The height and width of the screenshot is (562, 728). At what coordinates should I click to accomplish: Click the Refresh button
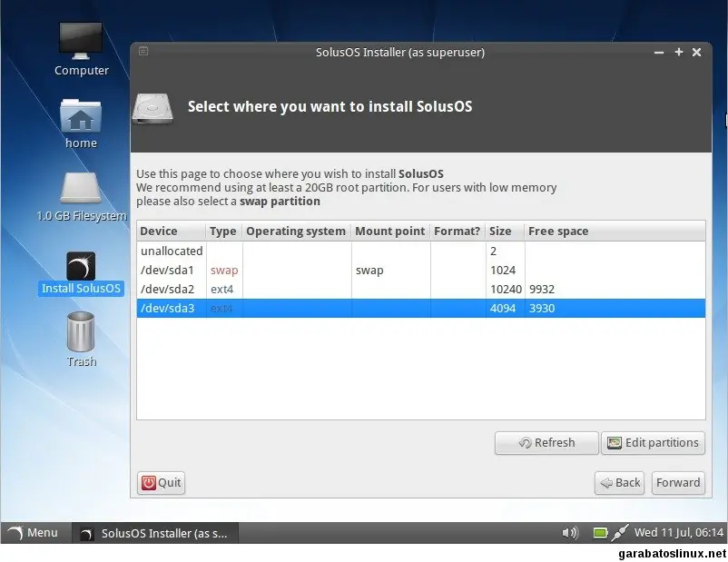[546, 443]
